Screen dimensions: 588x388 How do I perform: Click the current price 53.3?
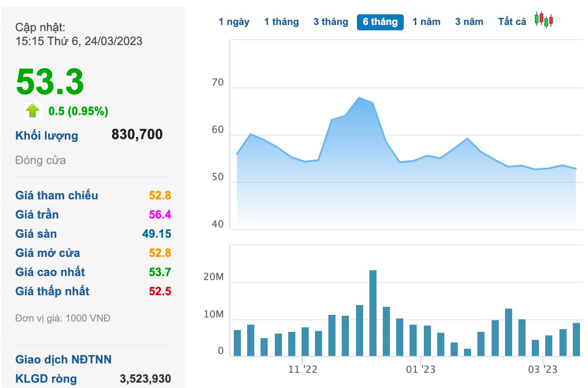point(50,83)
